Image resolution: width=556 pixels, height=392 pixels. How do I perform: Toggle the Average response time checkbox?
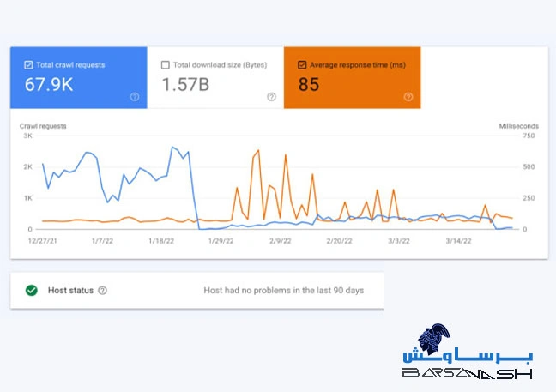point(302,65)
